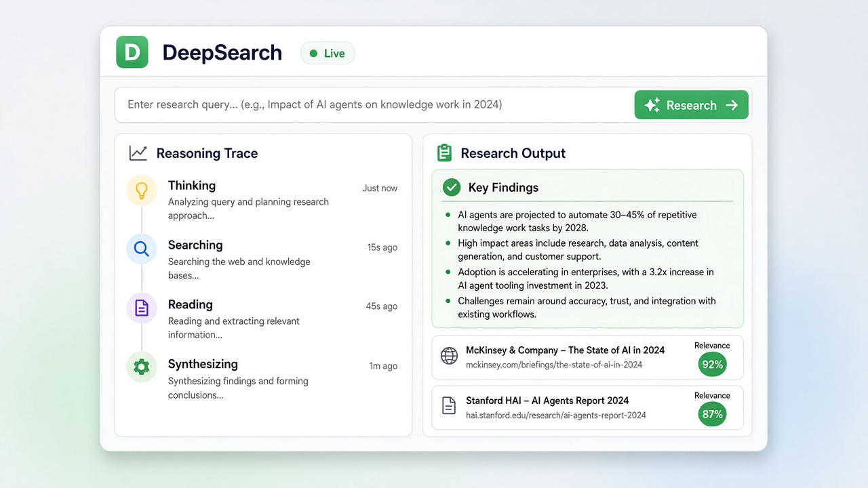Click the hai.stanford.edu research URL
The width and height of the screenshot is (868, 488).
point(556,415)
